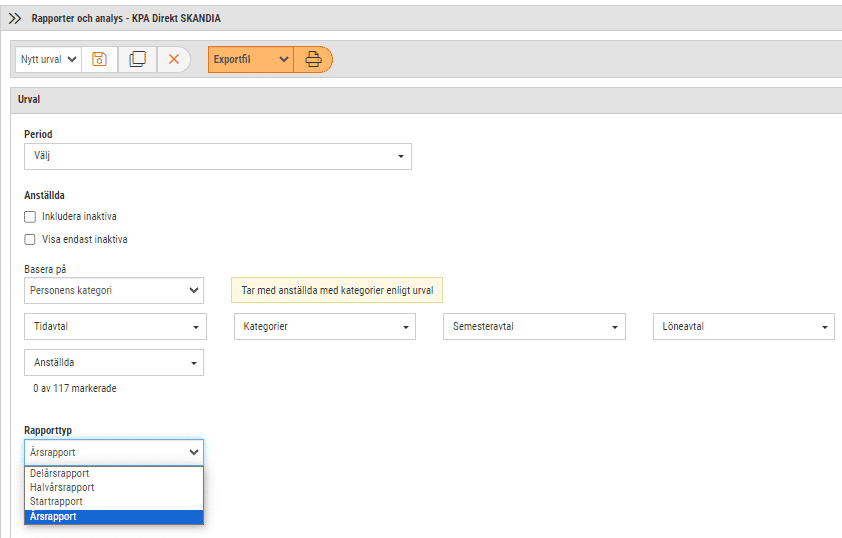Open the Nytt urval dropdown
842x538 pixels.
[48, 59]
